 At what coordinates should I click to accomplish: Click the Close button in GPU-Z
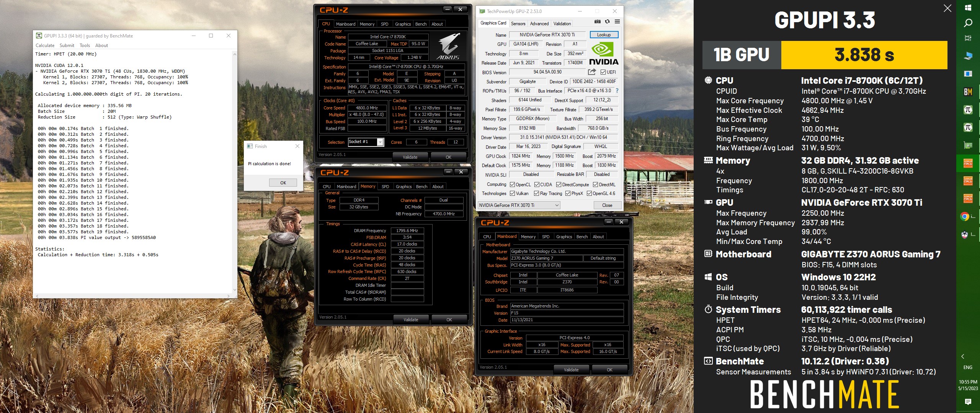point(607,205)
